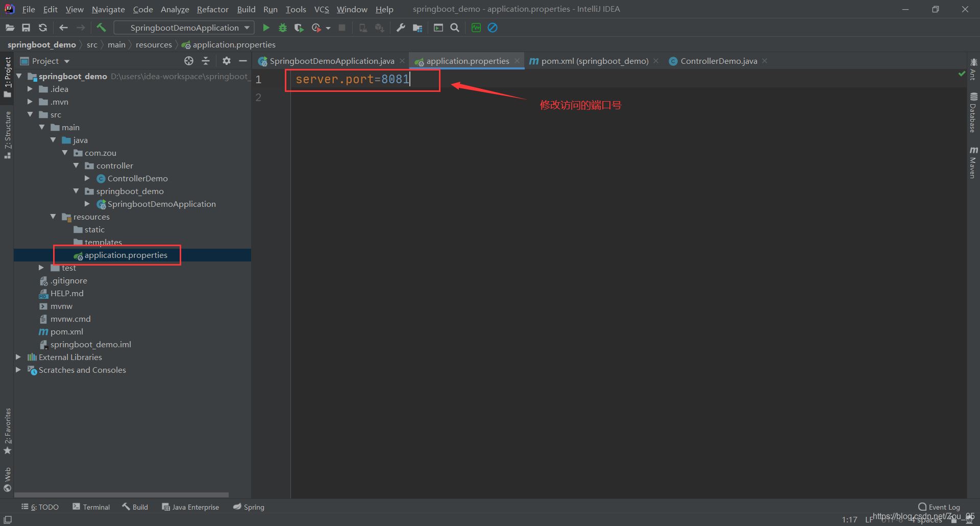Run with Coverage using the shield icon
980x526 pixels.
click(x=299, y=28)
